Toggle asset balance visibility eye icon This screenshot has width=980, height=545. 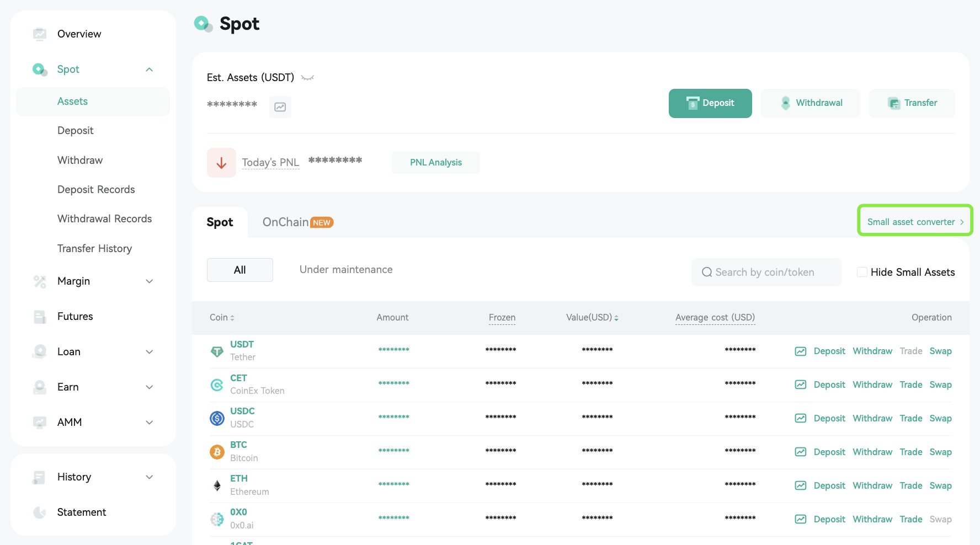pyautogui.click(x=308, y=78)
